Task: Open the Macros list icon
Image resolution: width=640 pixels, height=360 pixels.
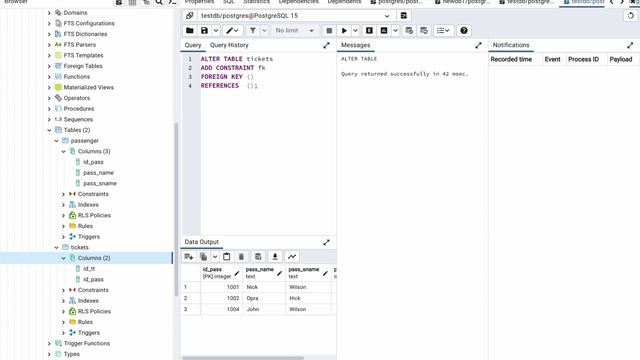Action: pyautogui.click(x=443, y=31)
